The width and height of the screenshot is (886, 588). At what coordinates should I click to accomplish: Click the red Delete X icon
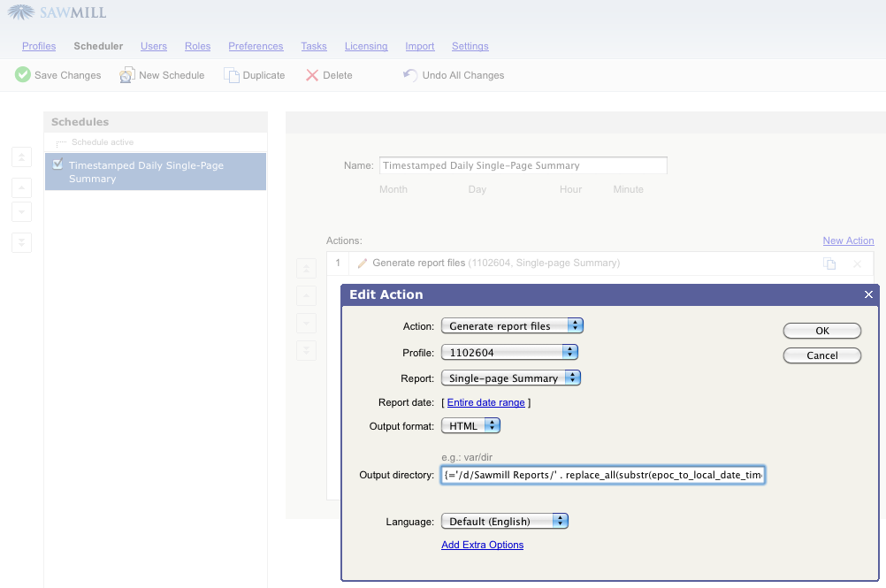point(312,75)
